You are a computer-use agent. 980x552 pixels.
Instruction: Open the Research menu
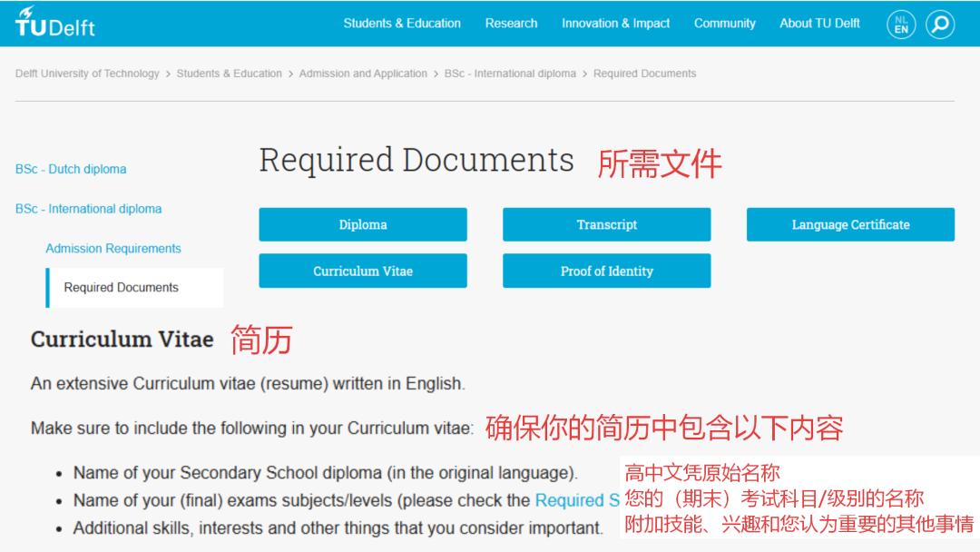[511, 24]
